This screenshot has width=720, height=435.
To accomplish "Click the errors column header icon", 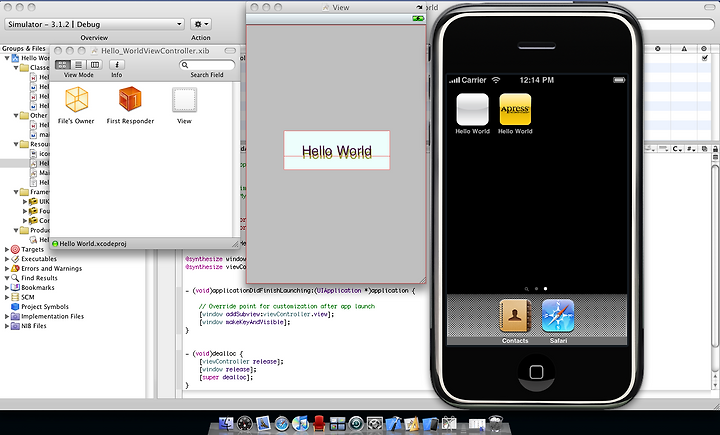I will click(x=658, y=49).
